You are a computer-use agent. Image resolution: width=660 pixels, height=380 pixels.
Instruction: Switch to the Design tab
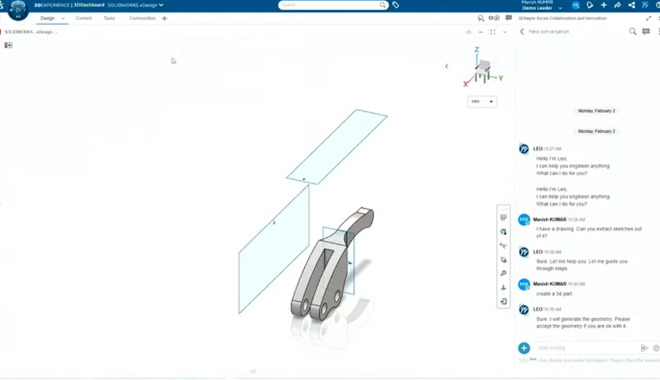coord(48,18)
